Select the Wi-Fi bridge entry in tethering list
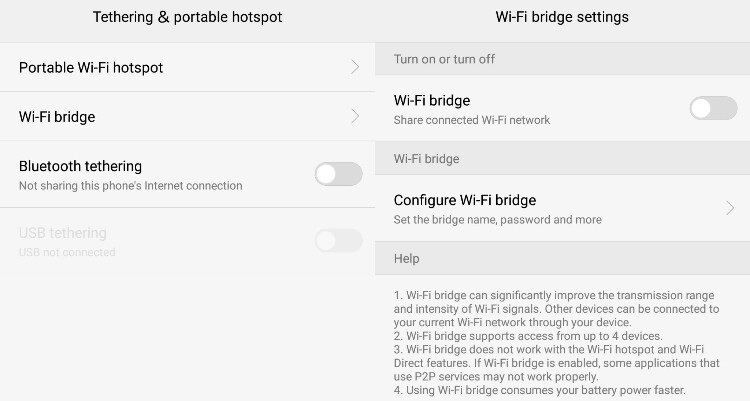Screen dimensions: 750x401 [57, 117]
